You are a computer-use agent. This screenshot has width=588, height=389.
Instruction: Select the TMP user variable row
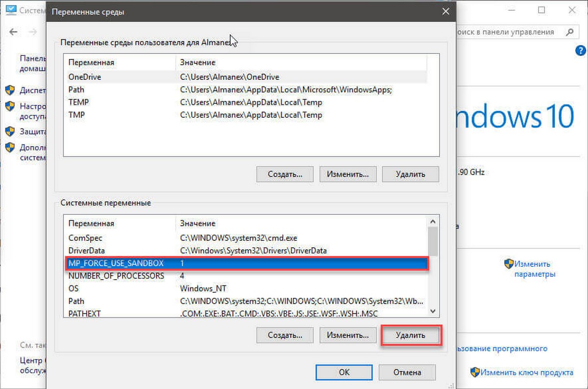coord(245,115)
